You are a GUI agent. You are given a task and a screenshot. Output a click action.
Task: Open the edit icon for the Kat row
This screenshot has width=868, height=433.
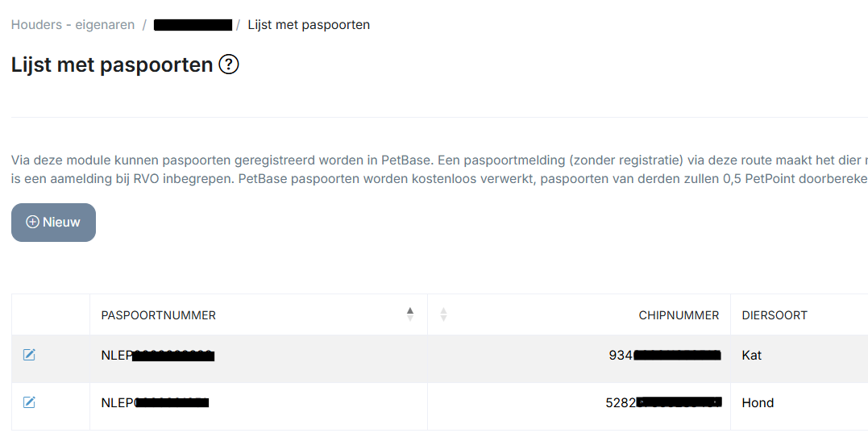tap(29, 355)
